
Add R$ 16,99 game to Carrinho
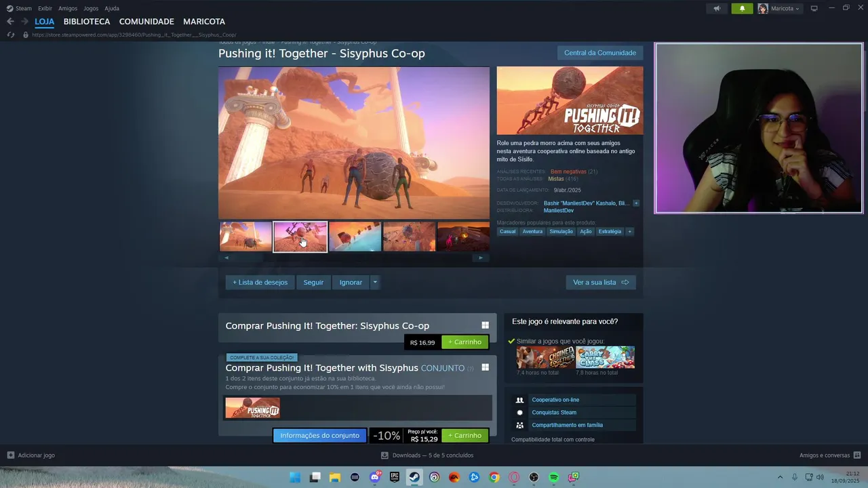point(465,342)
